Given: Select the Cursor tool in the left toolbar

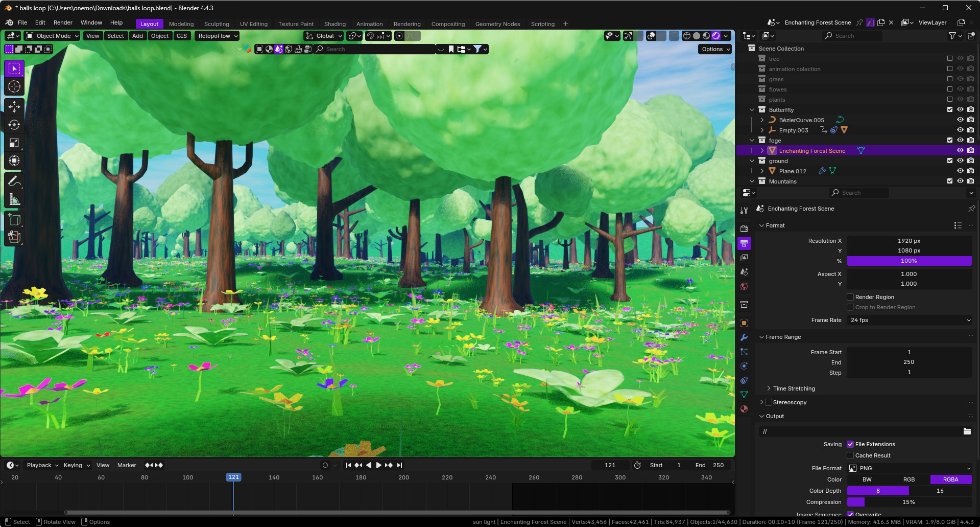Looking at the screenshot, I should click(x=14, y=86).
